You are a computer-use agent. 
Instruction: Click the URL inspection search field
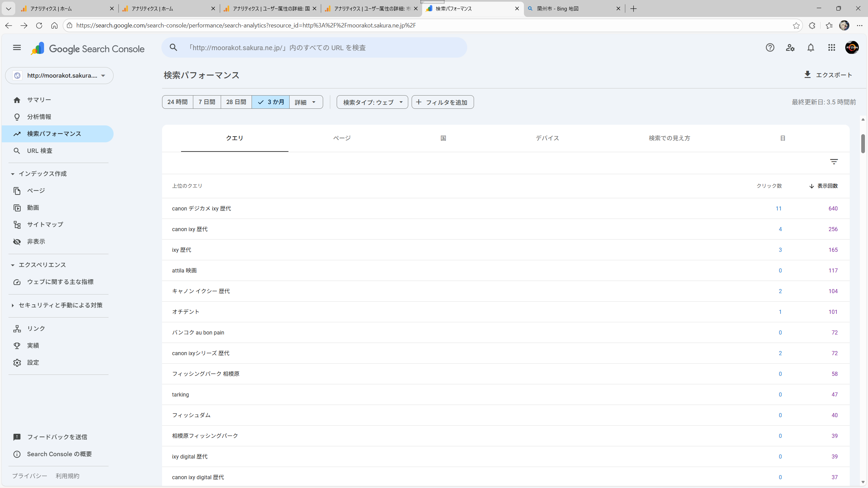coord(314,48)
